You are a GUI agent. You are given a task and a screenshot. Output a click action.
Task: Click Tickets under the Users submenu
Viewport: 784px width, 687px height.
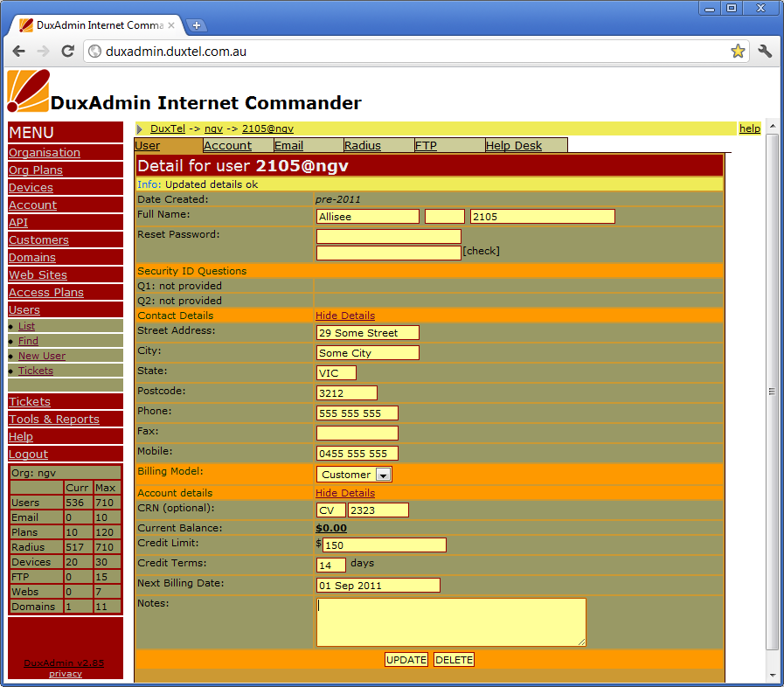tap(36, 371)
